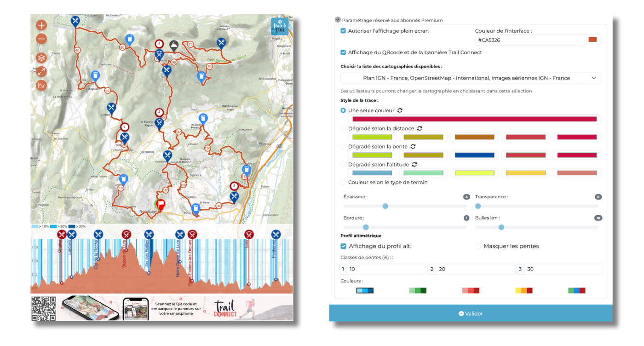This screenshot has height=346, width=644.
Task: Reset 'Dégradé selon la pente' colors icon
Action: point(413,146)
